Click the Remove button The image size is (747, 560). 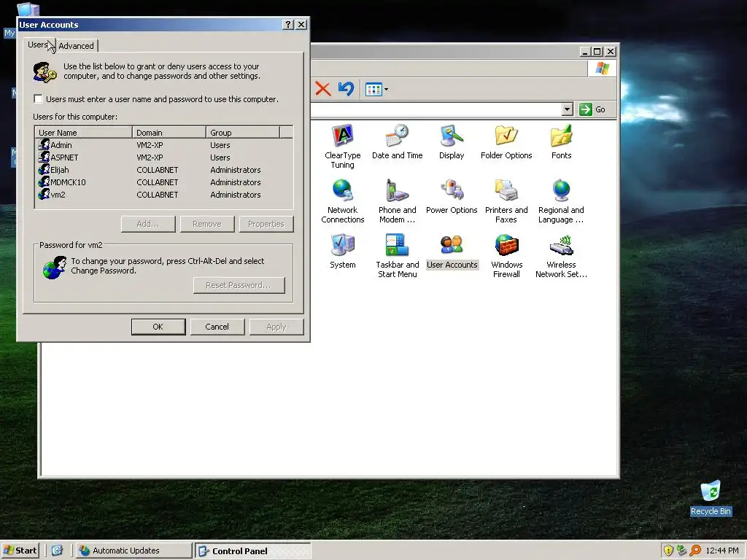click(207, 224)
